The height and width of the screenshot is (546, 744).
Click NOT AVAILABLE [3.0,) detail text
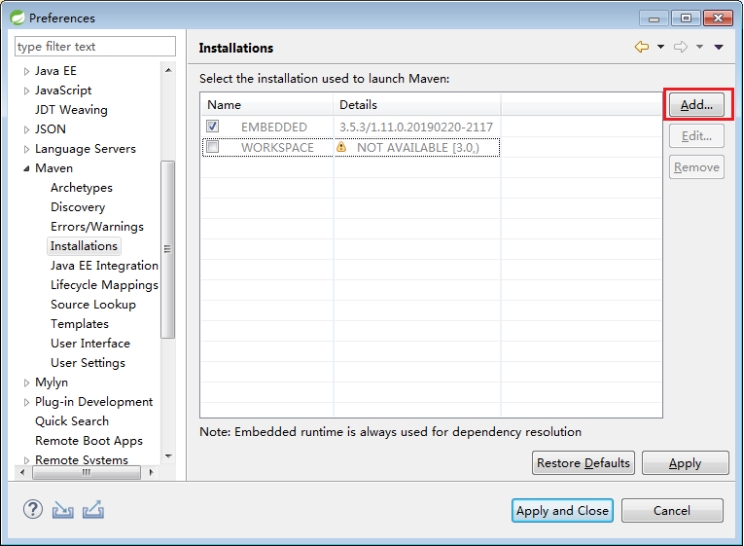coord(418,147)
